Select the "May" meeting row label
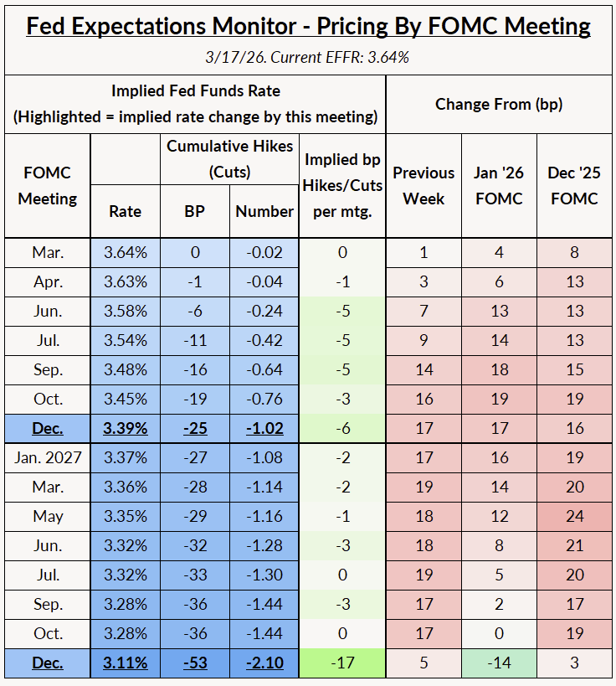 [48, 517]
